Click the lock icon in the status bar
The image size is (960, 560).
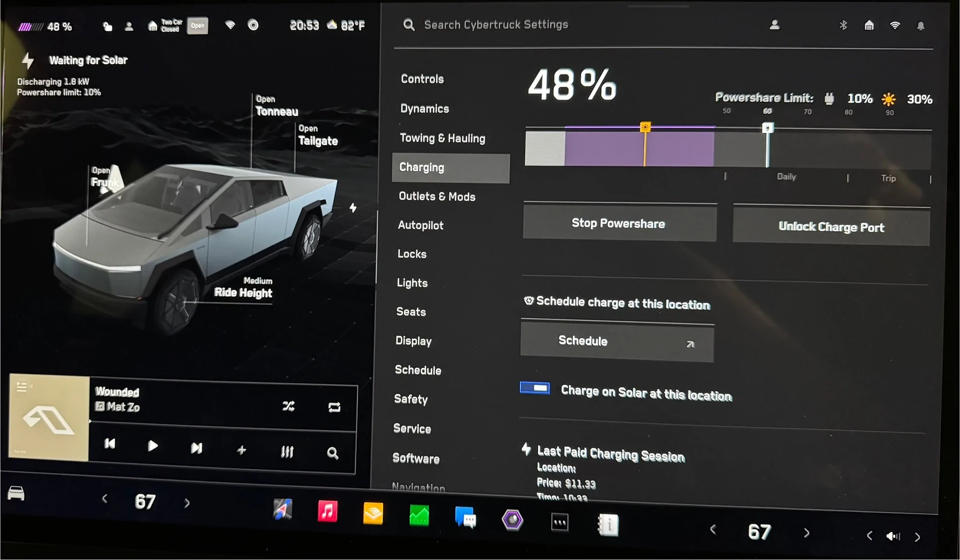tap(107, 26)
